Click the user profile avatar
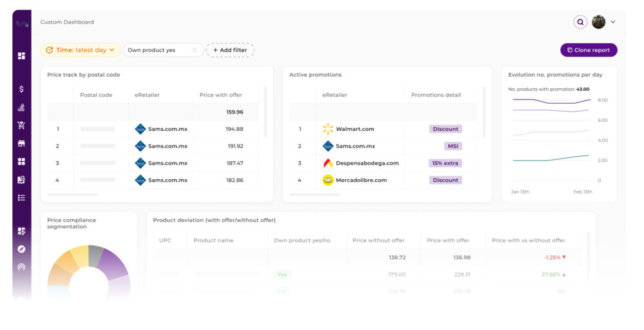This screenshot has width=644, height=330. coord(598,22)
